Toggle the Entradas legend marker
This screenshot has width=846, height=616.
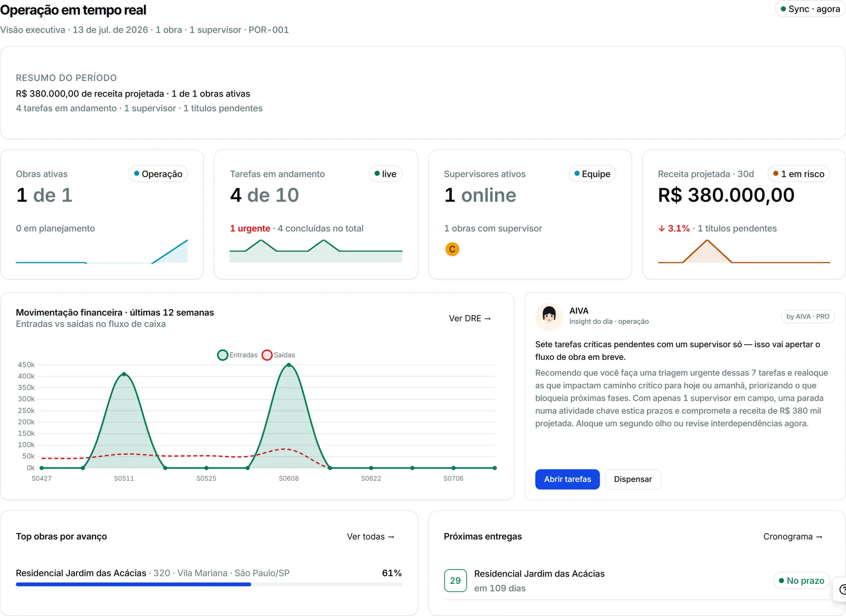coord(223,355)
